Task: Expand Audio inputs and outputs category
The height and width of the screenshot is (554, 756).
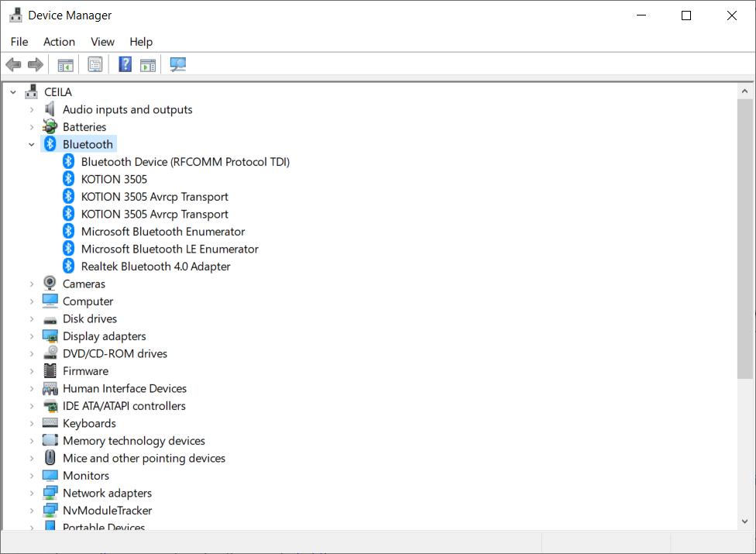Action: (x=32, y=110)
